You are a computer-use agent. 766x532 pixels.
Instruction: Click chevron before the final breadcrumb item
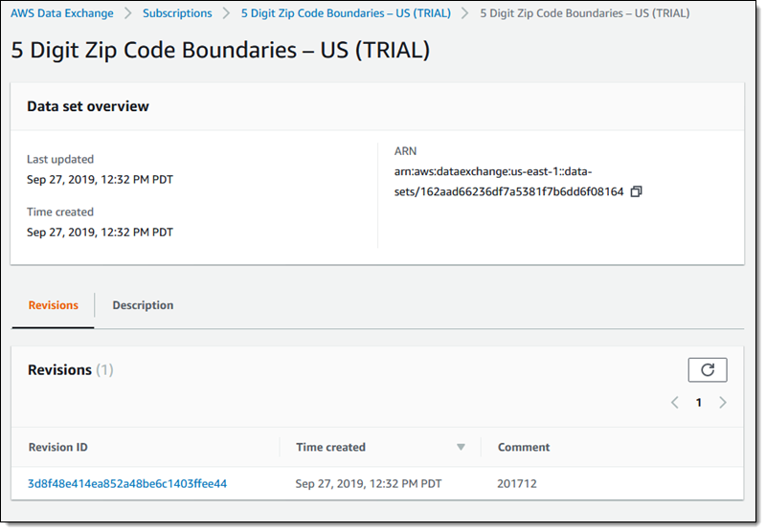(465, 13)
